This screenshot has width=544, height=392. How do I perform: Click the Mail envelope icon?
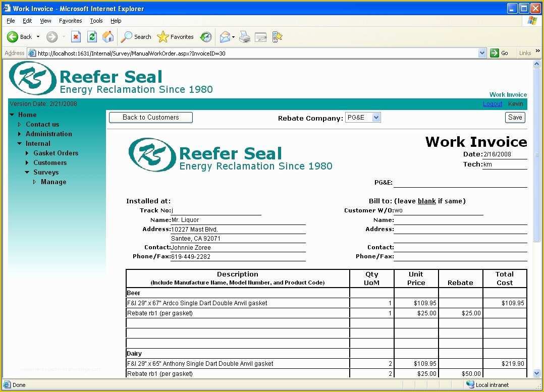224,37
